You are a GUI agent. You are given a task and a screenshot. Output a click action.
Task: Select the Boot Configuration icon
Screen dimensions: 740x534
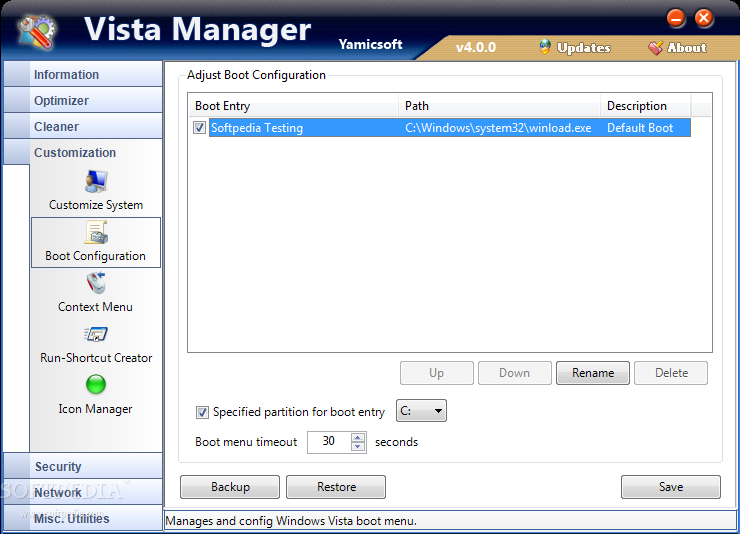(x=96, y=233)
